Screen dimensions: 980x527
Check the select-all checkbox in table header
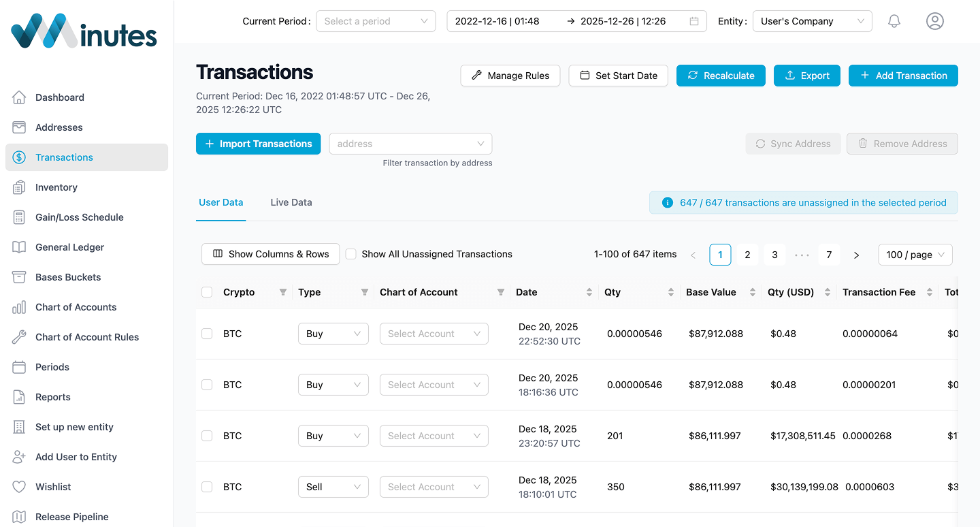point(207,291)
